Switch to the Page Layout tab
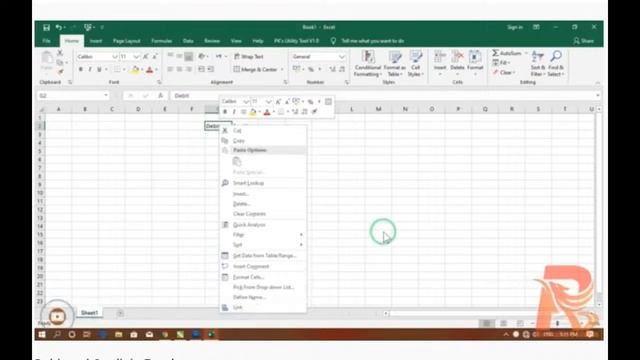The image size is (640, 360). coord(127,41)
